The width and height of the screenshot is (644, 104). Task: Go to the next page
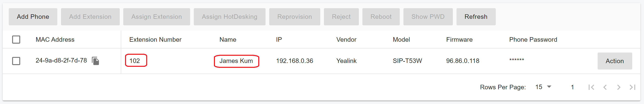tap(619, 87)
